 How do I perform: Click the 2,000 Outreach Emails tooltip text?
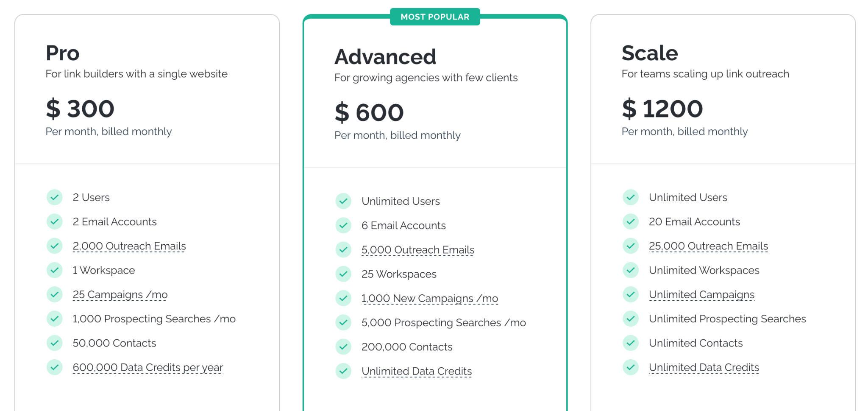click(x=129, y=246)
